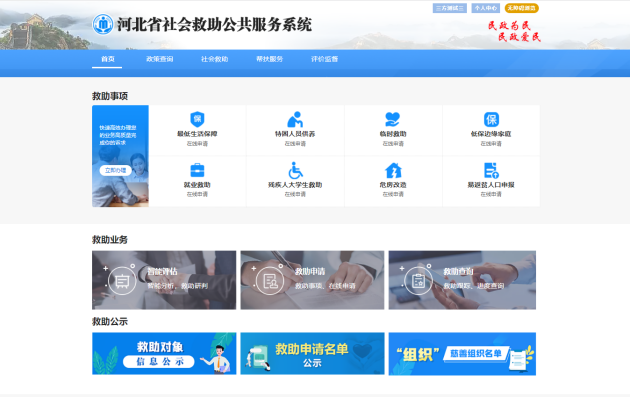Open 临时救助 heart-in-hand icon

tap(393, 119)
